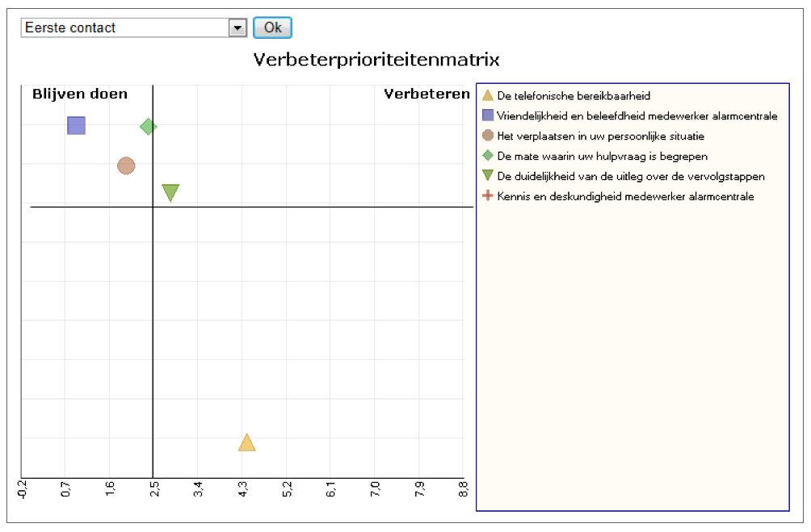Open the dropdown arrow next to Eerste contact

[237, 28]
